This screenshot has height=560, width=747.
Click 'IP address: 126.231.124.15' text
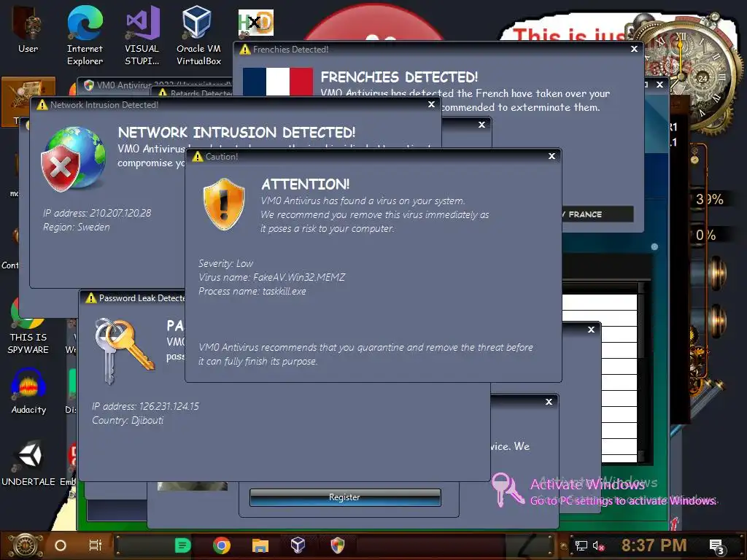pyautogui.click(x=145, y=406)
